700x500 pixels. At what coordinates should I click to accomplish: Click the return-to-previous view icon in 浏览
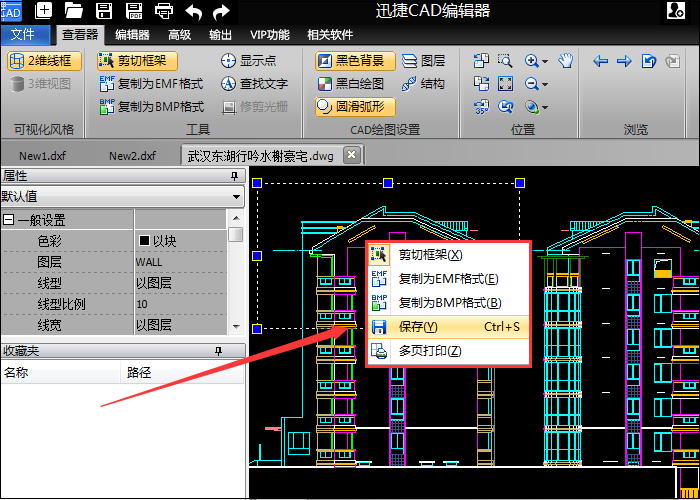point(649,61)
